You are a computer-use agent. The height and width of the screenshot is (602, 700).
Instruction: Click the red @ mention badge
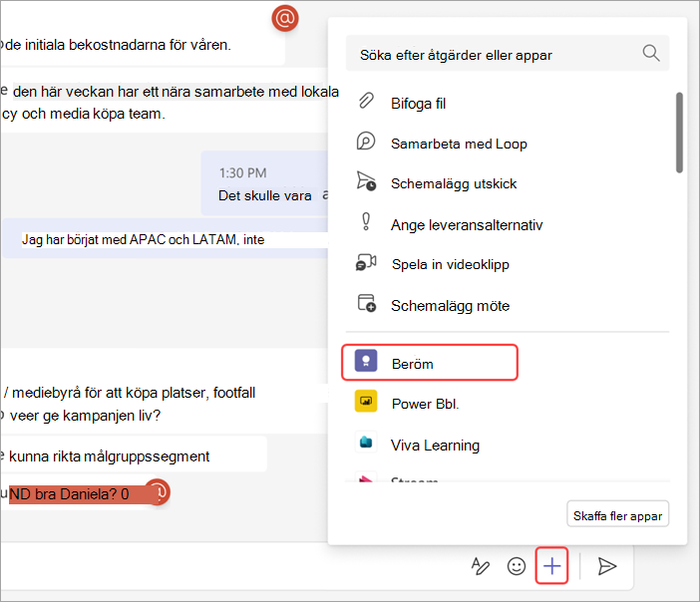tap(285, 18)
